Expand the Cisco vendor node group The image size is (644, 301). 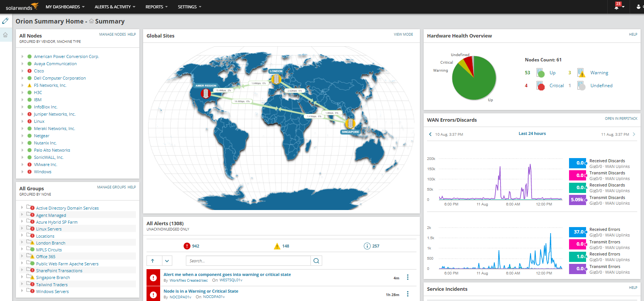point(22,71)
